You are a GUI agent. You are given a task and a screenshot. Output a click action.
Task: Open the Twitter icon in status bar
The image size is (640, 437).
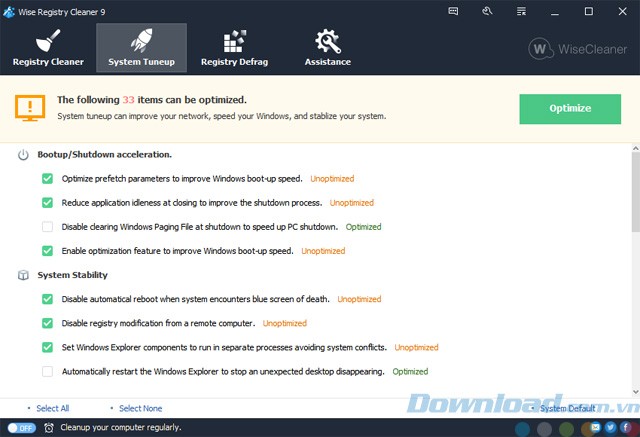[x=610, y=428]
